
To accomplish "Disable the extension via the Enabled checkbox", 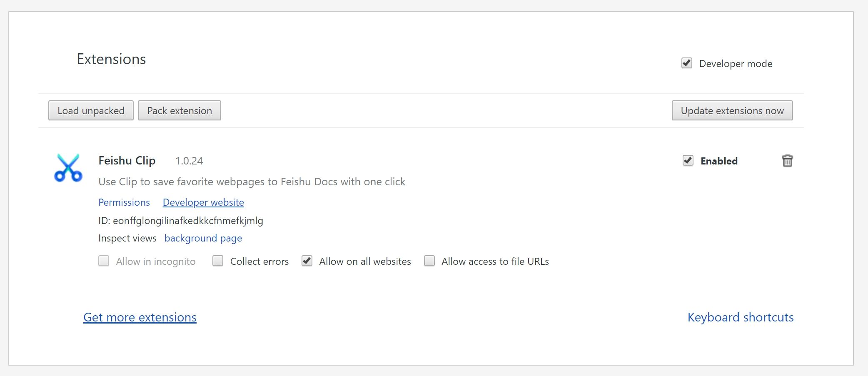I will coord(688,161).
